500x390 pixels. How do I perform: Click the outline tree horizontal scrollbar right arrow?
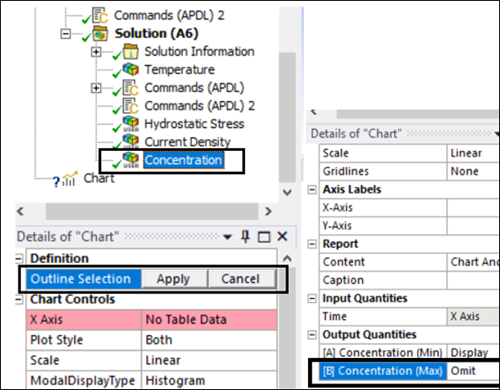[268, 211]
